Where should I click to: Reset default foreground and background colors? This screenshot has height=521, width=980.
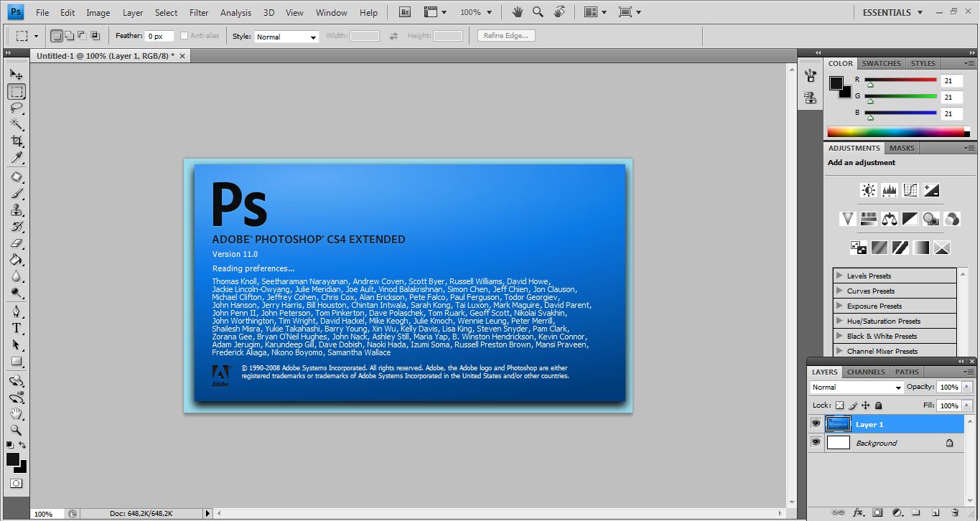(10, 445)
